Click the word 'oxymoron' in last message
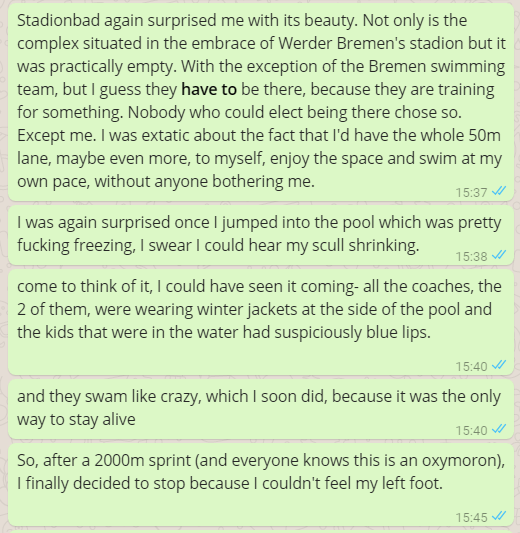This screenshot has height=533, width=520. point(460,461)
